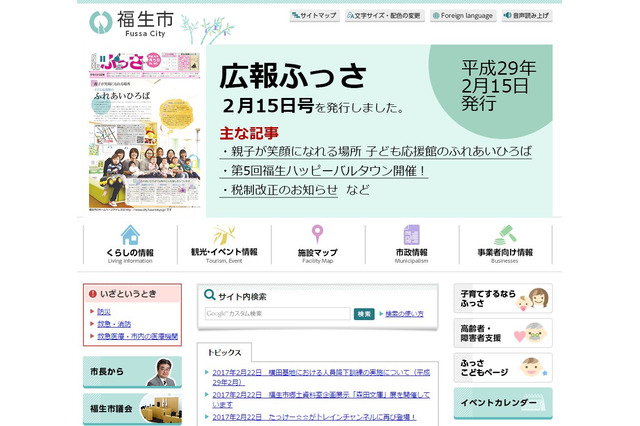Open the first トピックス link about 横田基地 訓練
640x426 pixels.
(321, 377)
